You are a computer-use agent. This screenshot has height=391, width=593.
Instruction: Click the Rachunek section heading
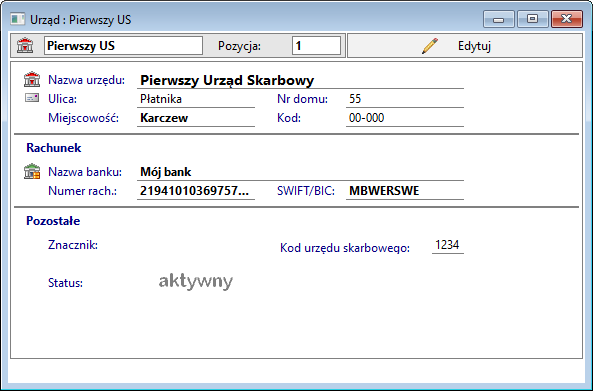pyautogui.click(x=54, y=148)
